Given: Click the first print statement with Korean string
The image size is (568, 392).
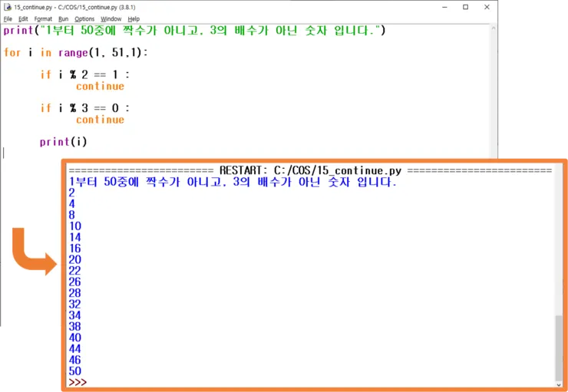Looking at the screenshot, I should pos(194,31).
